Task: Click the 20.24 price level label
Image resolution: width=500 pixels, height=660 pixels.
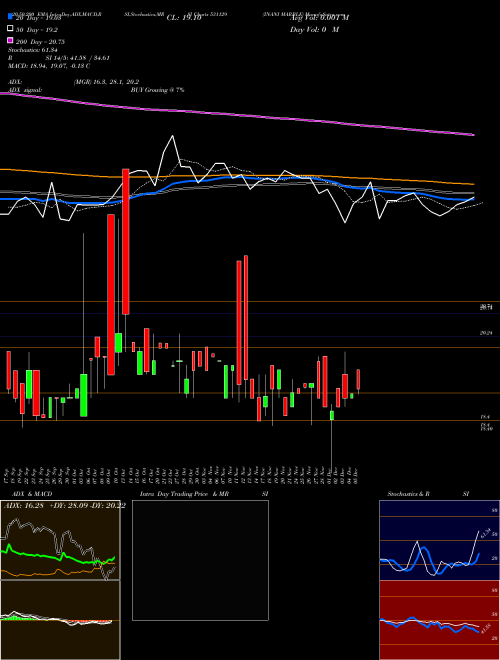Action: click(486, 333)
